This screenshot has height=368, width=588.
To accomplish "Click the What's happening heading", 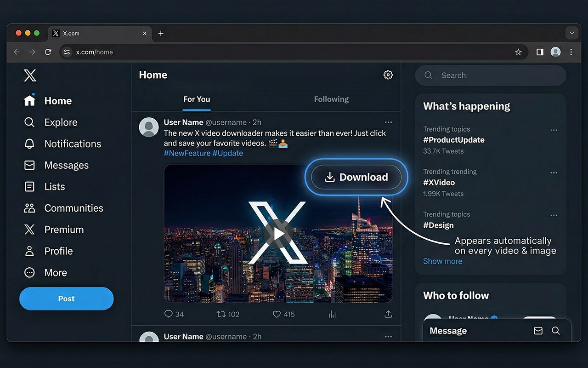I will (467, 106).
